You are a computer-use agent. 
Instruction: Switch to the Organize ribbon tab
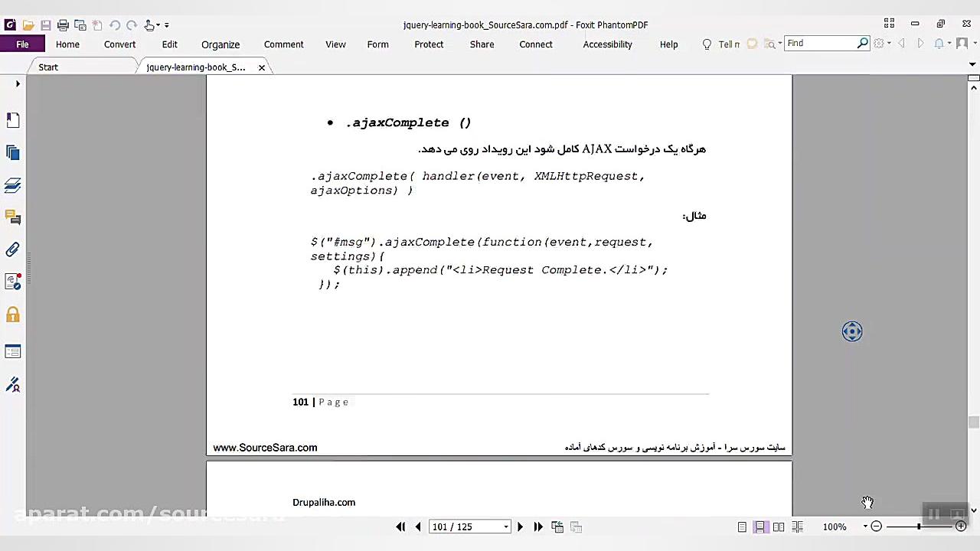coord(220,44)
